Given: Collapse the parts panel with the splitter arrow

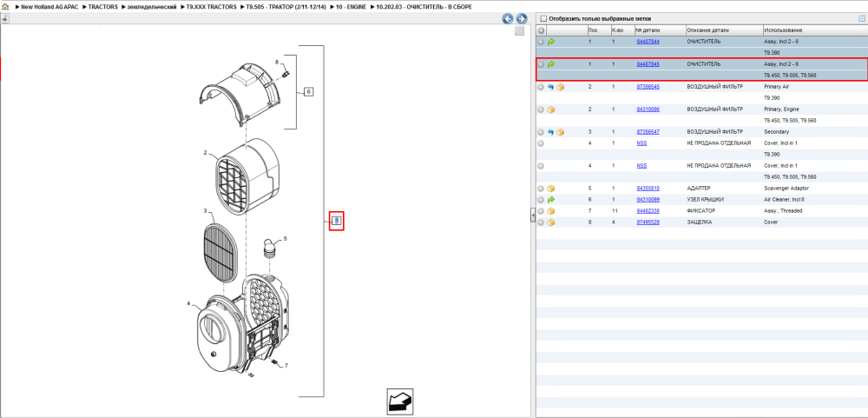Looking at the screenshot, I should pos(533,215).
